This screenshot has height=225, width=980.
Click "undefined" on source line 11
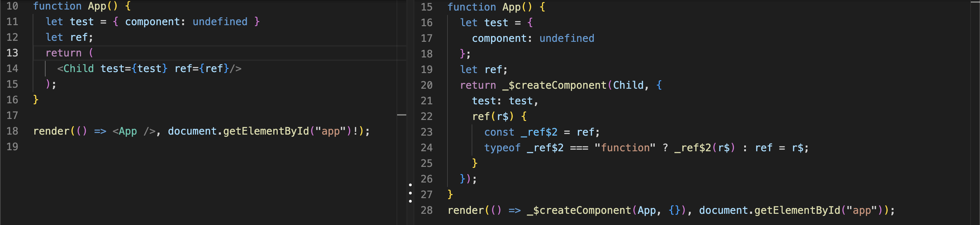coord(220,22)
